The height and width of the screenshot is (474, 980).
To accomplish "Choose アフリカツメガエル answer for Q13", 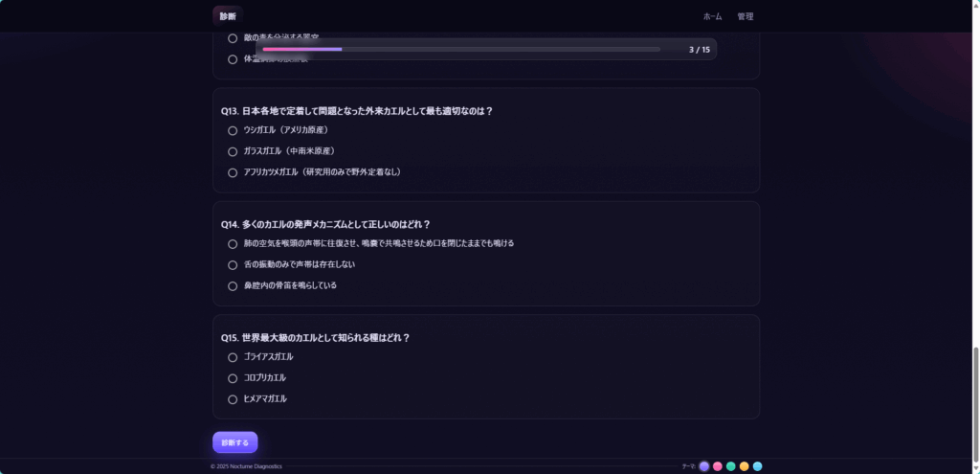I will point(233,172).
